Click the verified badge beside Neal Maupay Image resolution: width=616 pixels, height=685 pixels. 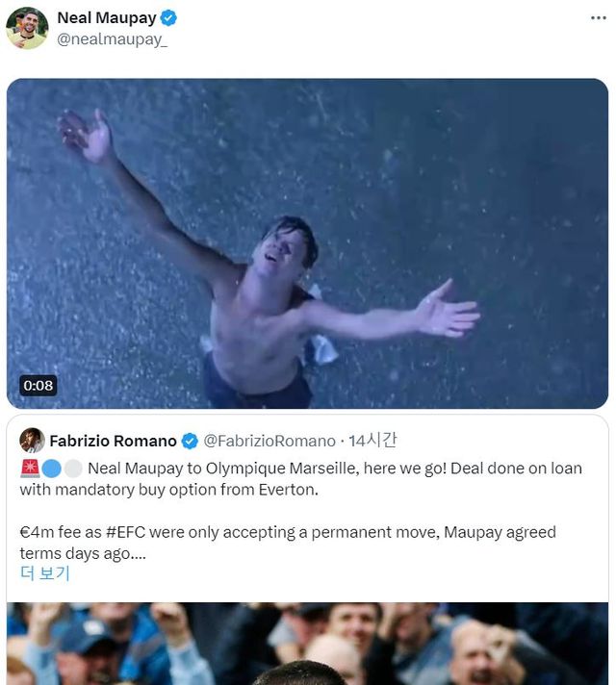pyautogui.click(x=168, y=18)
